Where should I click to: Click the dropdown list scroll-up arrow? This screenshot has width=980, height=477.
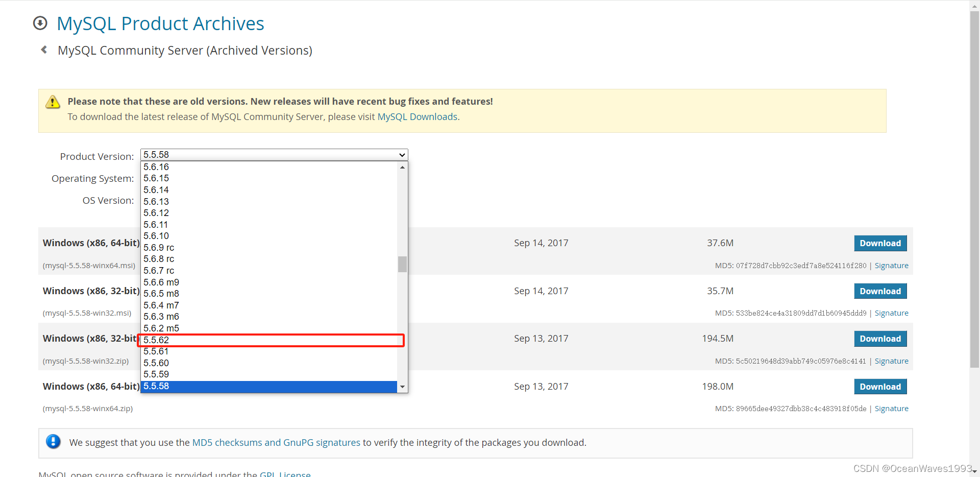(402, 167)
